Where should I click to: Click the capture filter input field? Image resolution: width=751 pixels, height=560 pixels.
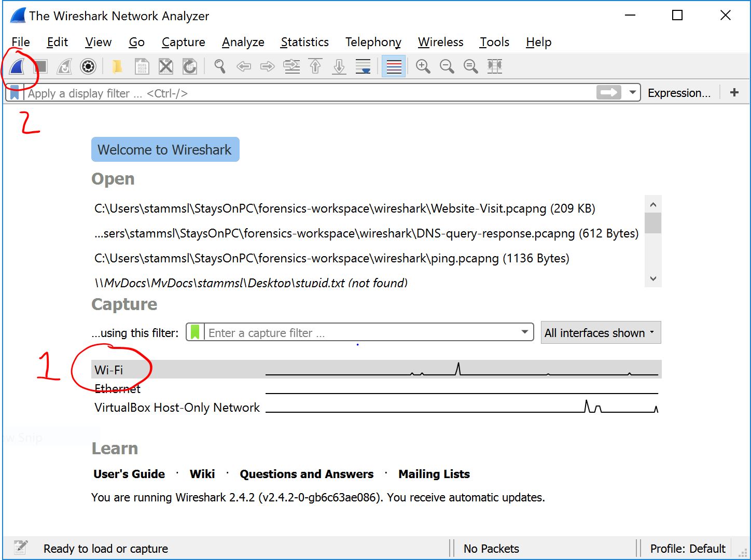tap(361, 332)
